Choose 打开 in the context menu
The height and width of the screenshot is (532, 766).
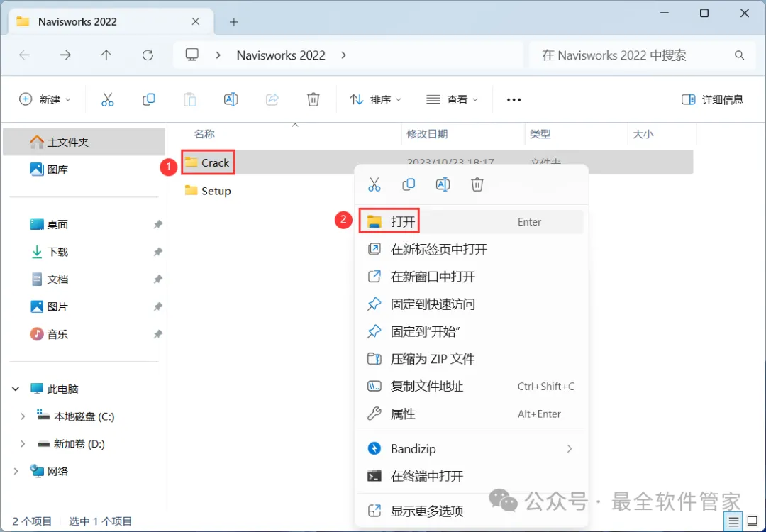coord(472,222)
